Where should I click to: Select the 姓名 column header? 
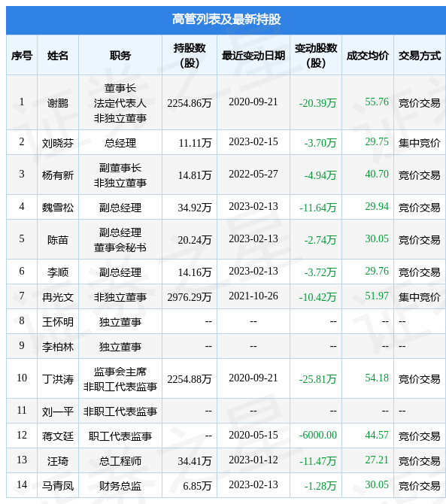point(58,56)
